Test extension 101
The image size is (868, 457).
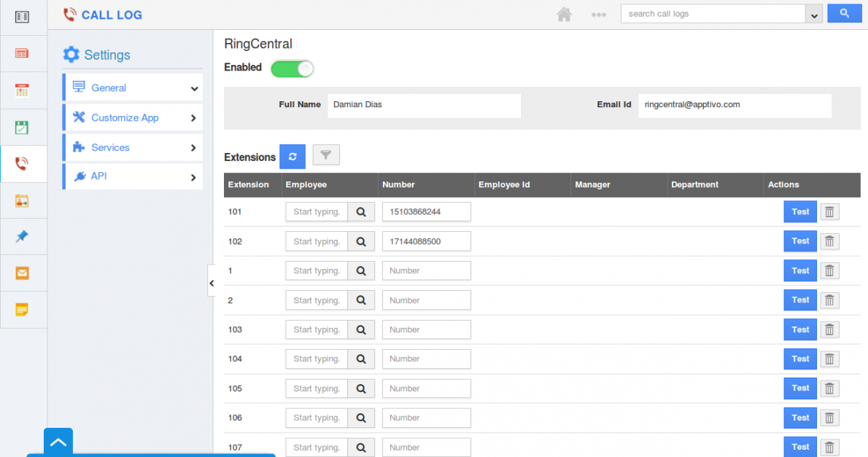(x=800, y=212)
